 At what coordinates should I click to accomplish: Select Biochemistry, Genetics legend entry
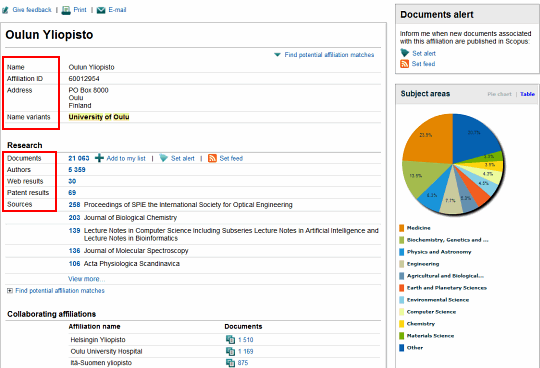(x=447, y=240)
